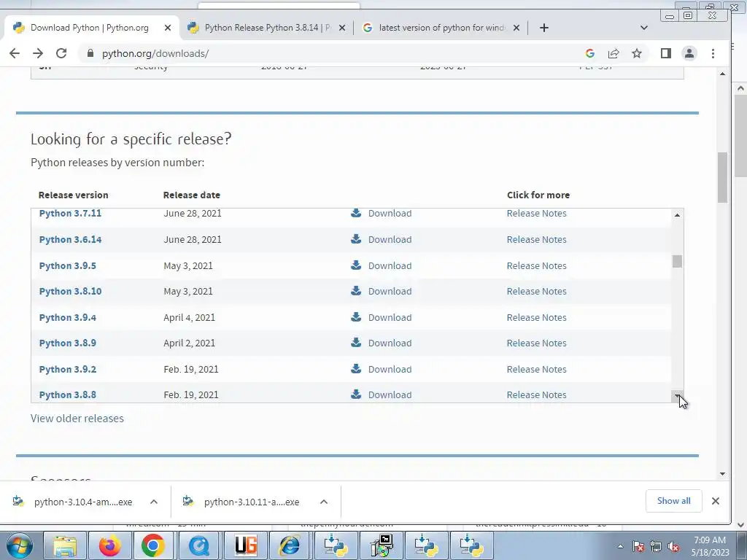Click the download icon for Python 3.8.9
747x560 pixels.
tap(356, 343)
